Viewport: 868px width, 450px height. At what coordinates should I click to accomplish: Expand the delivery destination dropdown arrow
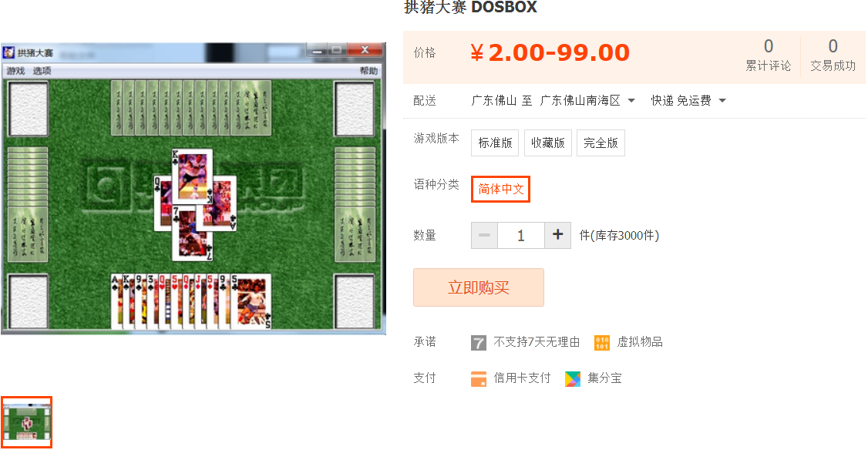click(x=631, y=101)
